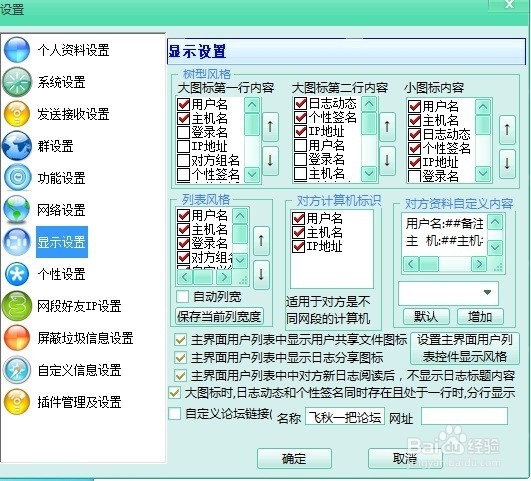
Task: Enable the 自定义论坛链接 checkbox
Action: click(174, 414)
